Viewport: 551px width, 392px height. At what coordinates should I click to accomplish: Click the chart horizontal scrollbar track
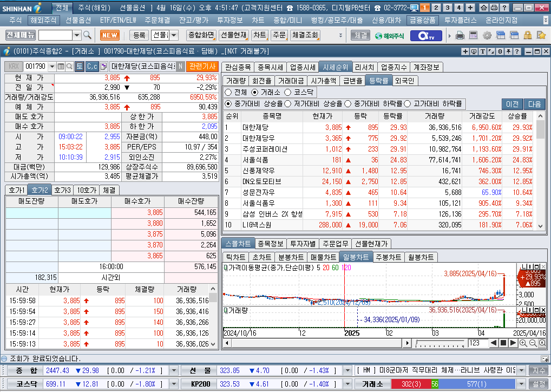(x=316, y=343)
